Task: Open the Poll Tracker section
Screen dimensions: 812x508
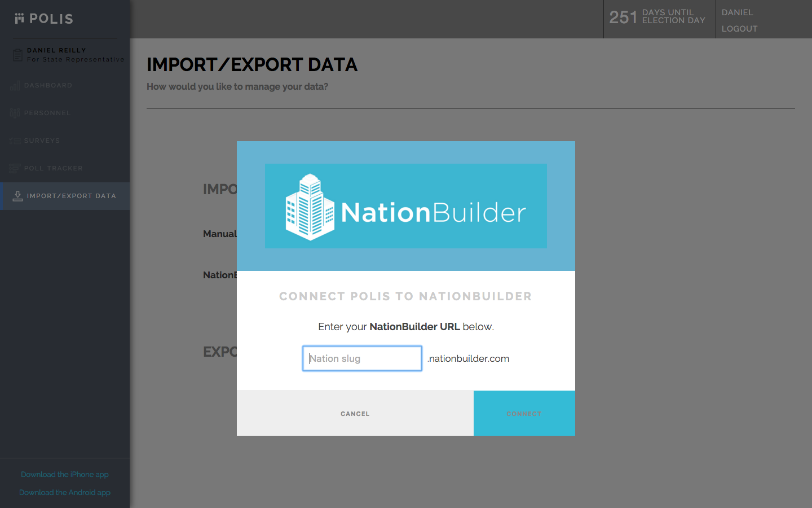Action: click(65, 168)
